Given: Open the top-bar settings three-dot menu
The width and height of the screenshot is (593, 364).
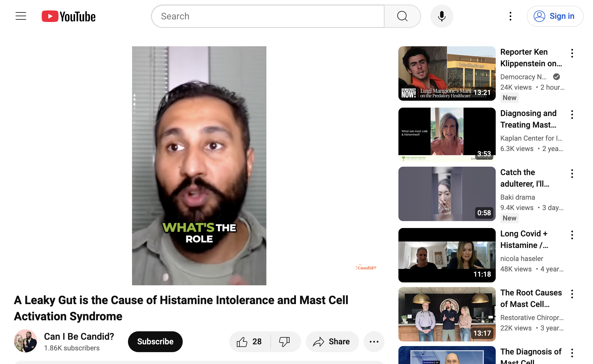Looking at the screenshot, I should tap(510, 16).
